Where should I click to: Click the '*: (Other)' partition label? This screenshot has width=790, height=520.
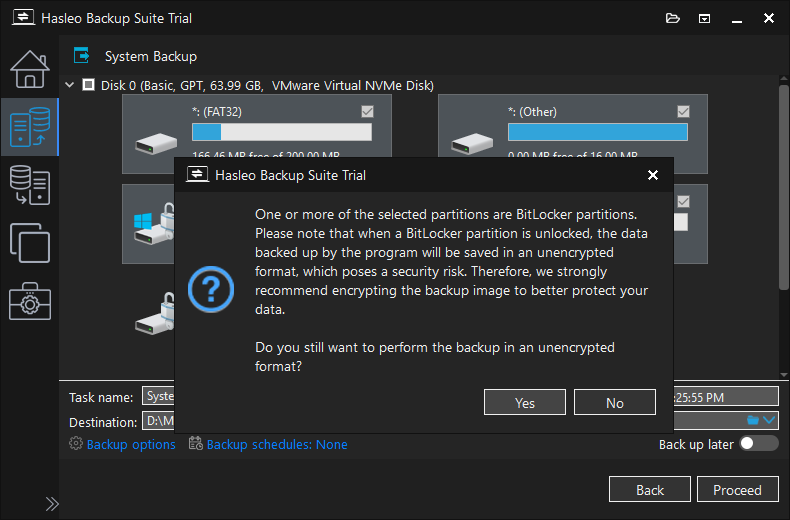coord(532,112)
